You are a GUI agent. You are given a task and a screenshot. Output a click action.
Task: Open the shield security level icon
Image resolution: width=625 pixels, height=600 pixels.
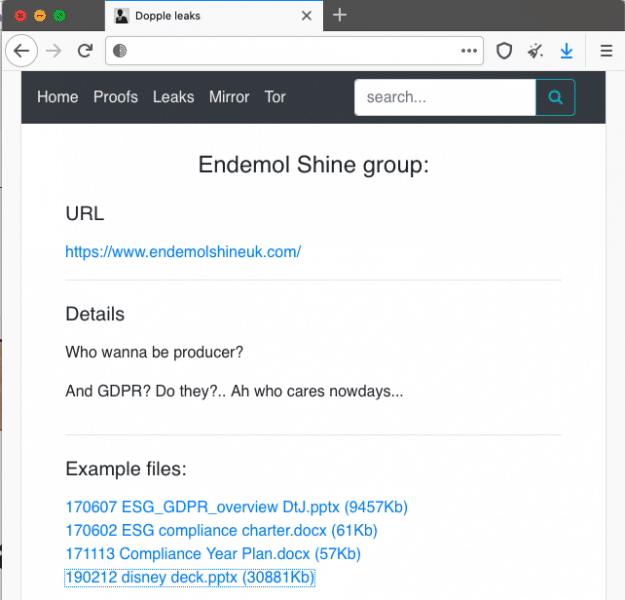504,51
